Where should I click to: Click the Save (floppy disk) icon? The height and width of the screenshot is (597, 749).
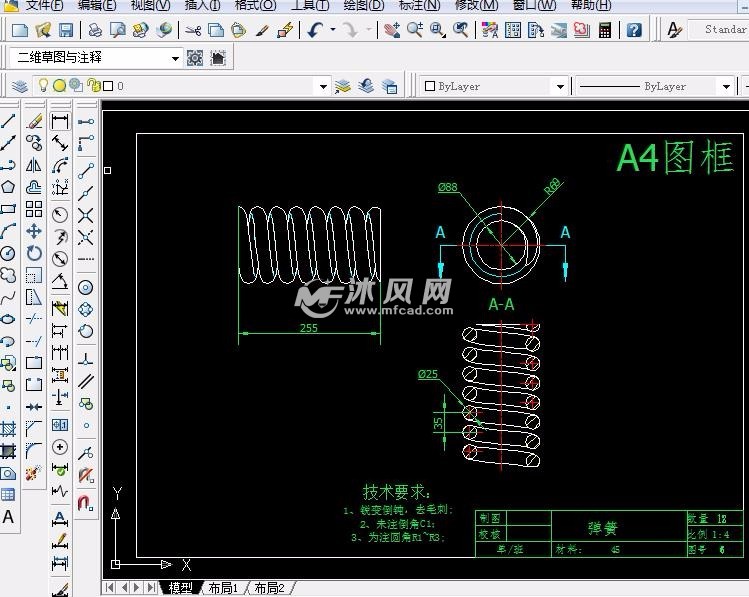[65, 30]
